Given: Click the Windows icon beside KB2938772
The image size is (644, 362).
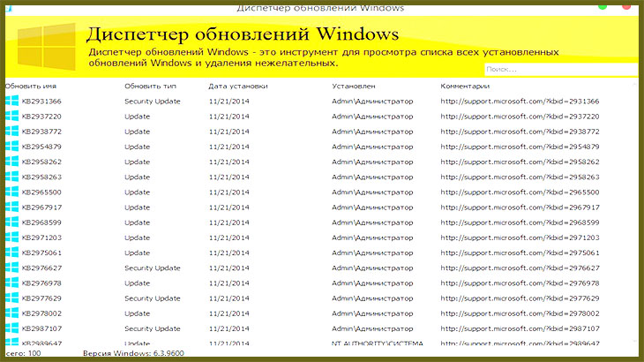Looking at the screenshot, I should click(12, 131).
